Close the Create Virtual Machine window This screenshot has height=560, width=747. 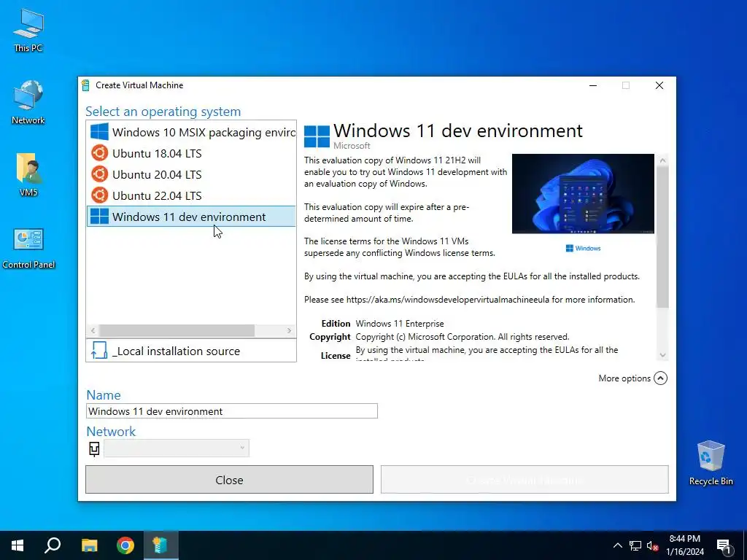tap(659, 85)
